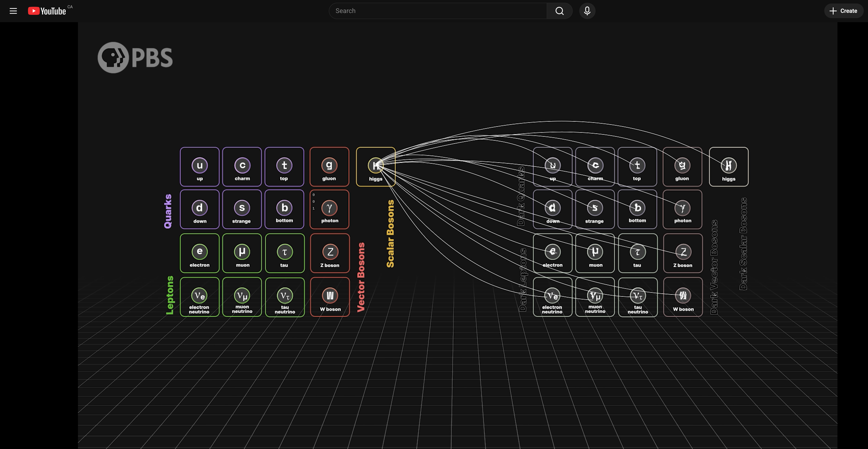Click the red 'Z boson' tile
Image resolution: width=868 pixels, height=449 pixels.
click(x=330, y=253)
